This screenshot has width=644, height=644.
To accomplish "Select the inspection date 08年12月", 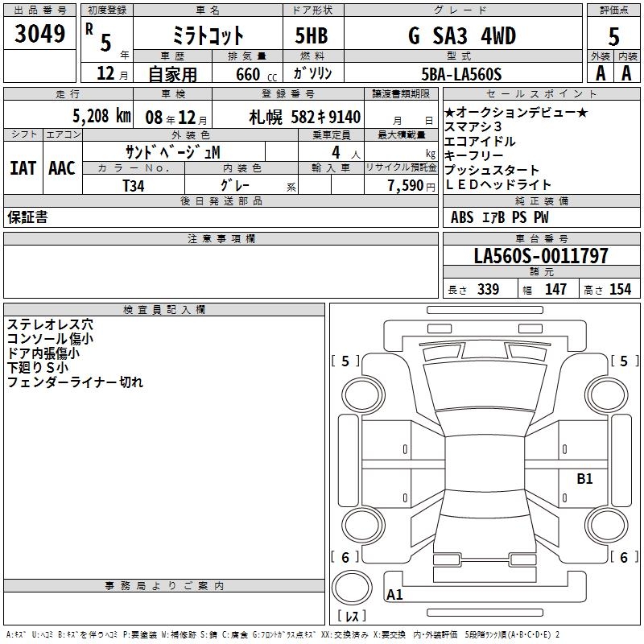I will point(176,118).
